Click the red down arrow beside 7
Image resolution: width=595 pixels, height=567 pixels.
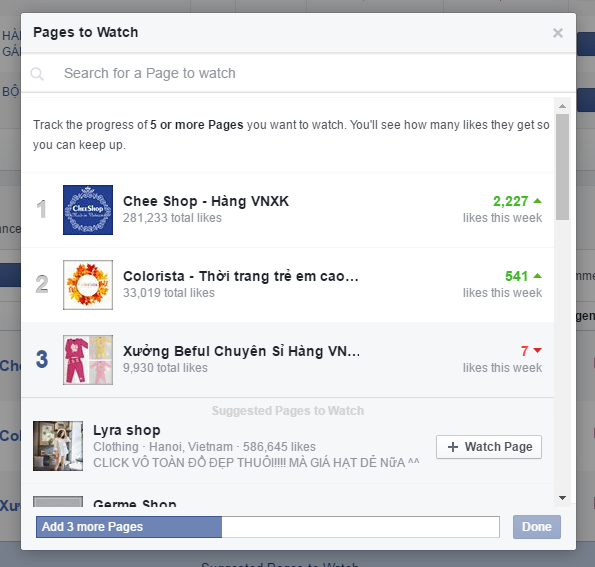pyautogui.click(x=537, y=351)
